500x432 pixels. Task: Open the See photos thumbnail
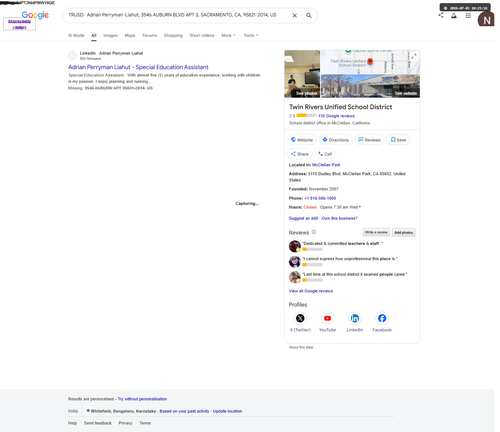coord(302,74)
